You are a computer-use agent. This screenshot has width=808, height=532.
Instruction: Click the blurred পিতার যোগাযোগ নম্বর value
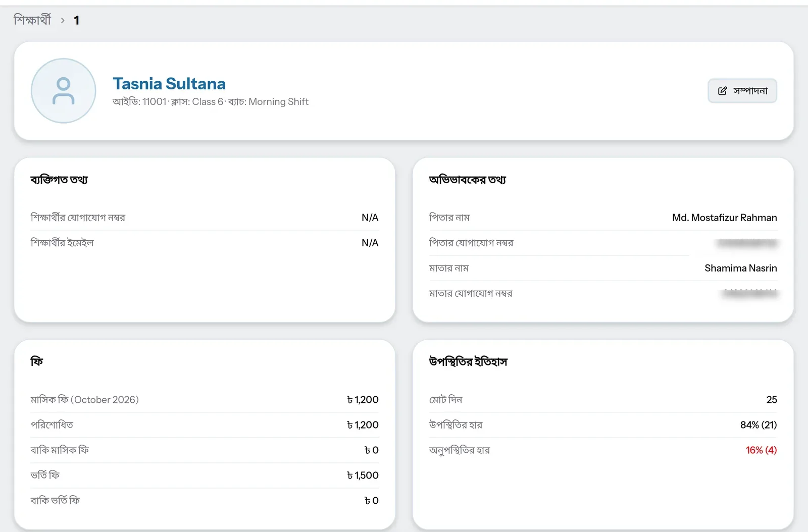tap(747, 243)
